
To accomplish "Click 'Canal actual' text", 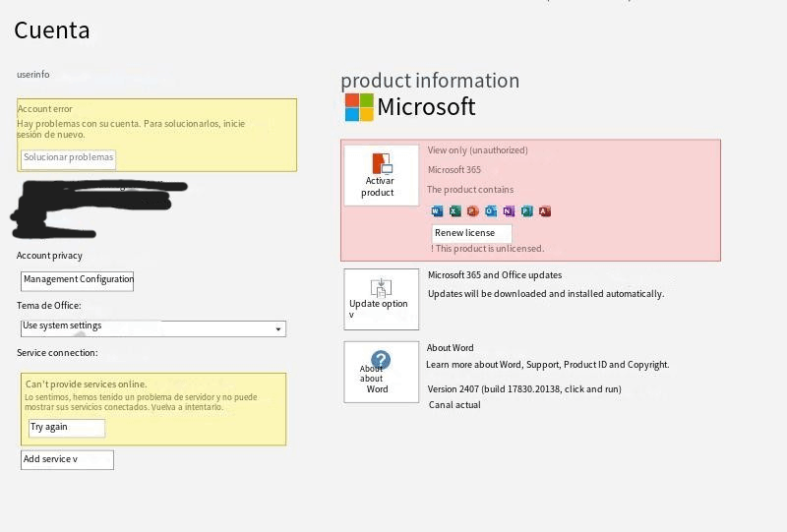I will [x=454, y=405].
